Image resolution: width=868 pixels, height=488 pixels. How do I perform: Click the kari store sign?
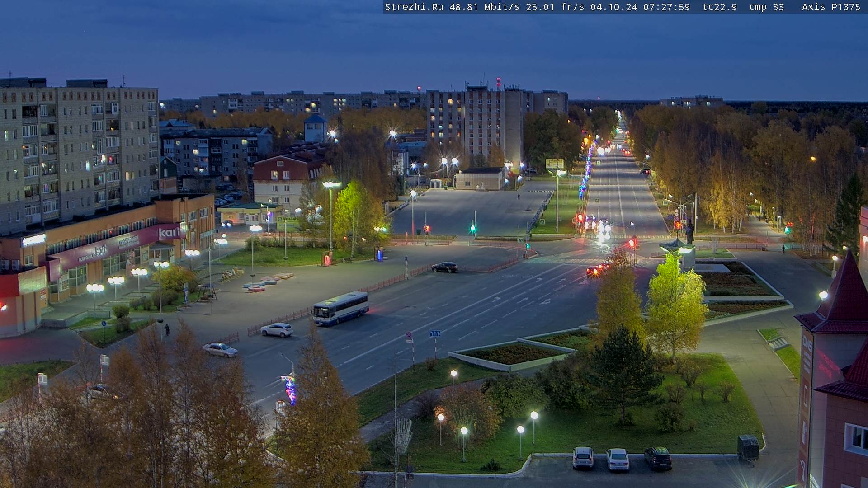coord(169,233)
